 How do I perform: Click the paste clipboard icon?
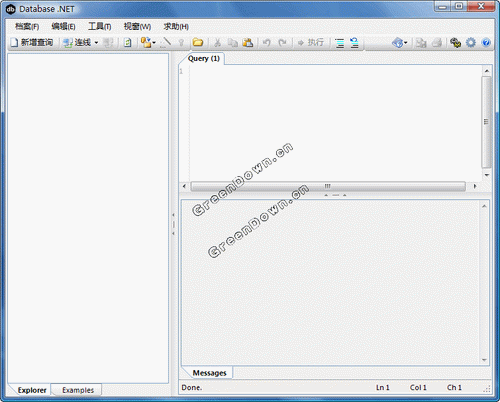(x=248, y=42)
